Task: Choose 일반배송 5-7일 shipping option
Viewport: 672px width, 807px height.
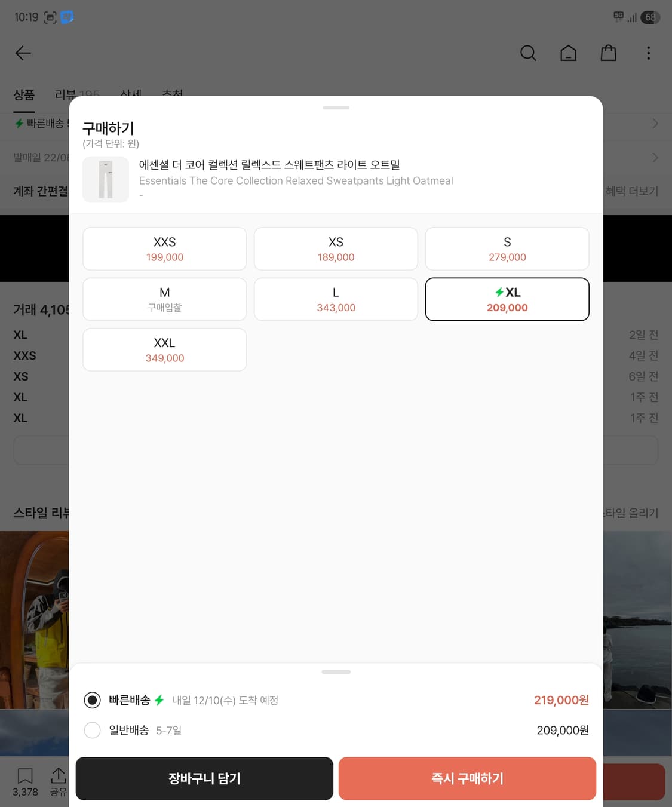Action: coord(93,730)
